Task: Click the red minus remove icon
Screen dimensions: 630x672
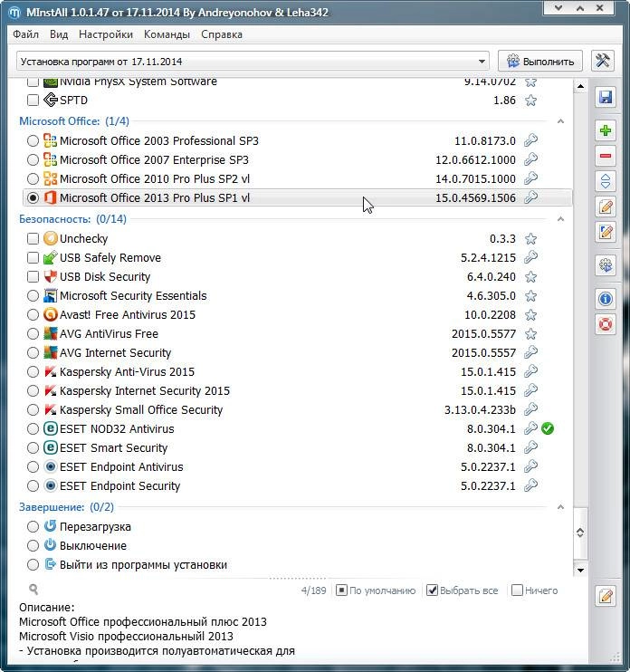Action: [606, 156]
